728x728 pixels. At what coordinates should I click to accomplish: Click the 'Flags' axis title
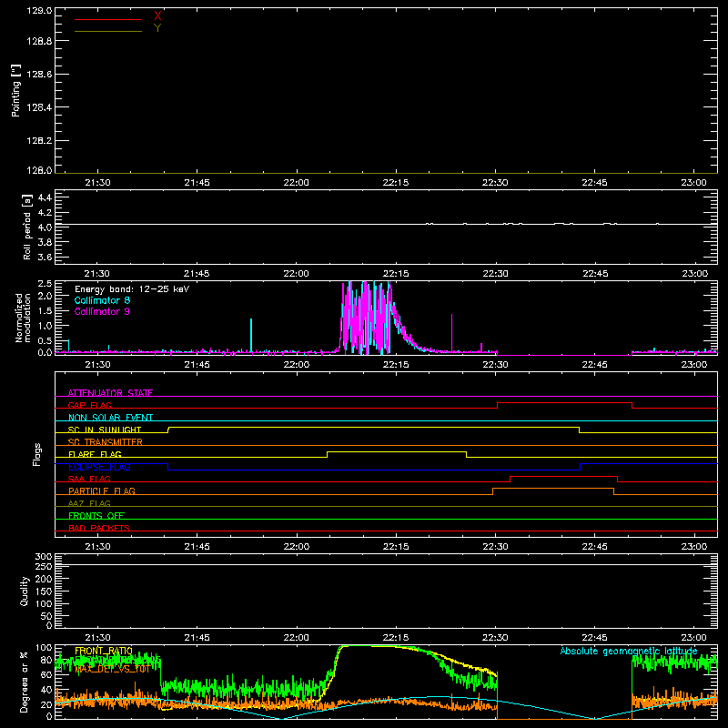coord(37,454)
